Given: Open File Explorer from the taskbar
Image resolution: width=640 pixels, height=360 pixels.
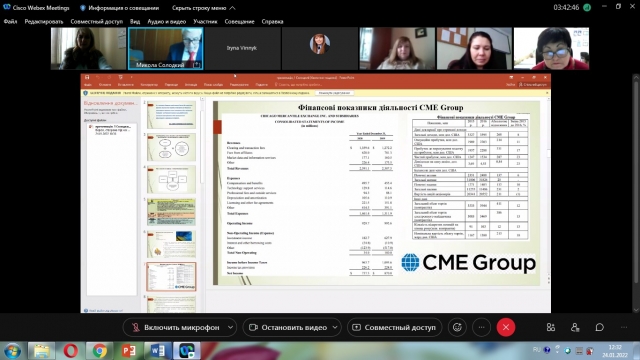Looking at the screenshot, I should coord(41,351).
